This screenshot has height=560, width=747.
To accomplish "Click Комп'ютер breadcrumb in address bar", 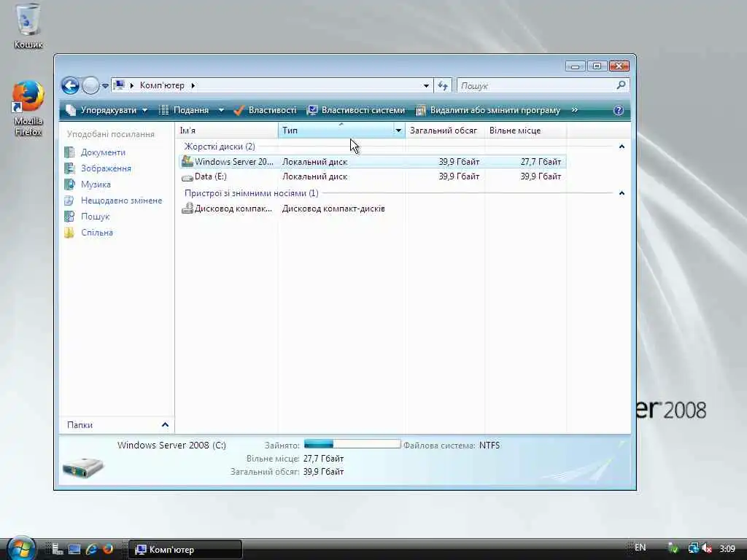I will pos(162,85).
